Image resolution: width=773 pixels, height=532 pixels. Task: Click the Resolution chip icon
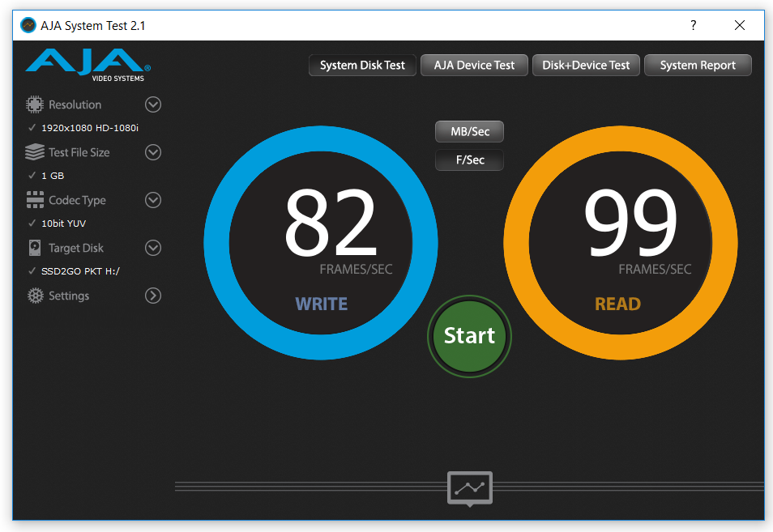click(x=35, y=104)
